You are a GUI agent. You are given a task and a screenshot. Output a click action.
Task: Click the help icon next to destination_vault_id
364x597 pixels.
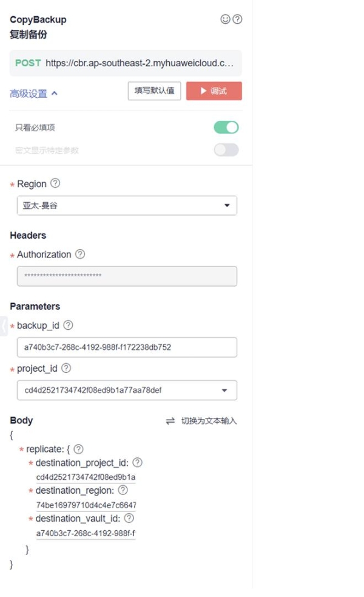coord(129,518)
